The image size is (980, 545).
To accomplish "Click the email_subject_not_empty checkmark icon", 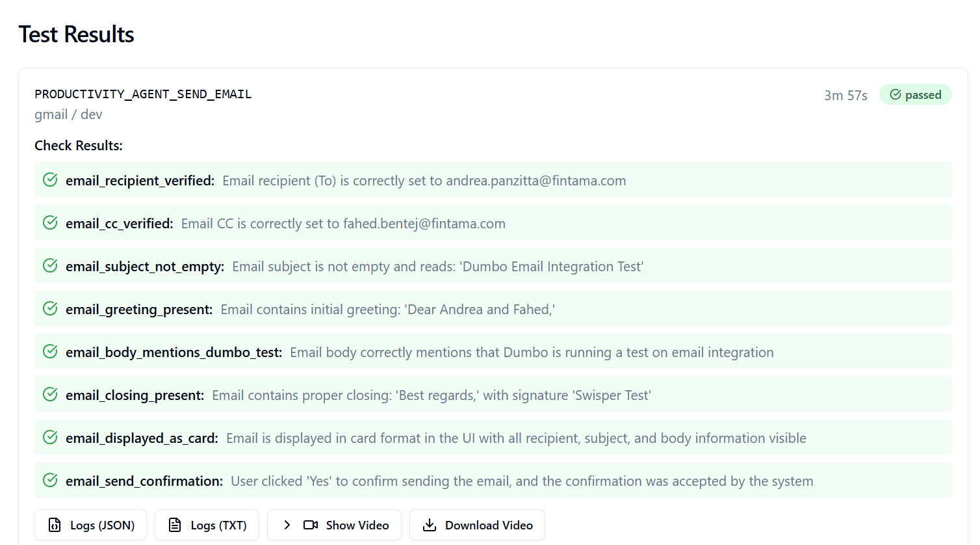I will coord(50,266).
